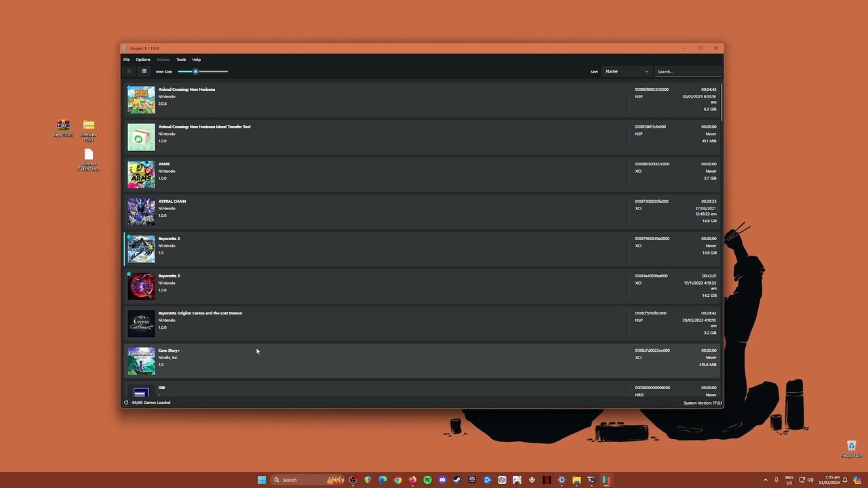The image size is (868, 488).
Task: Select the Cave Story+ title text
Action: click(169, 350)
